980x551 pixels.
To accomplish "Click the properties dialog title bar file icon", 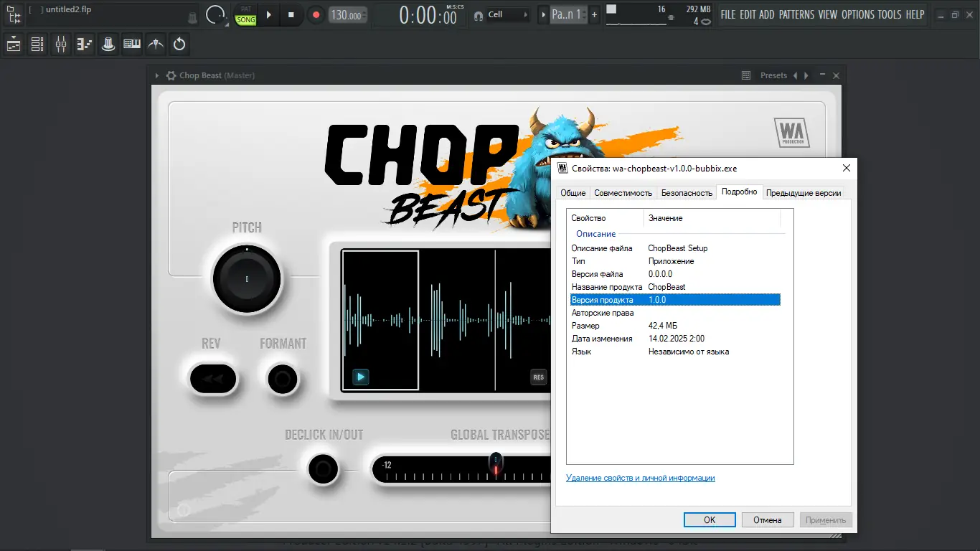I will click(x=563, y=169).
